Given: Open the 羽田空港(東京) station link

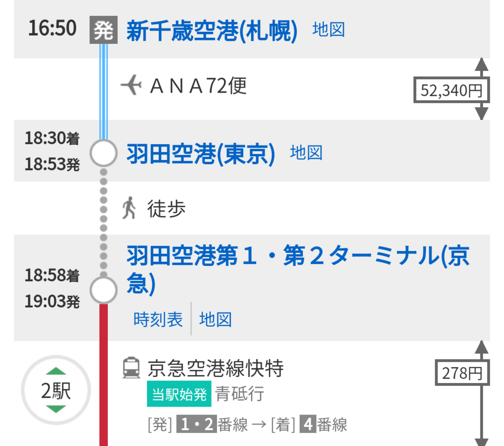Looking at the screenshot, I should [x=201, y=154].
